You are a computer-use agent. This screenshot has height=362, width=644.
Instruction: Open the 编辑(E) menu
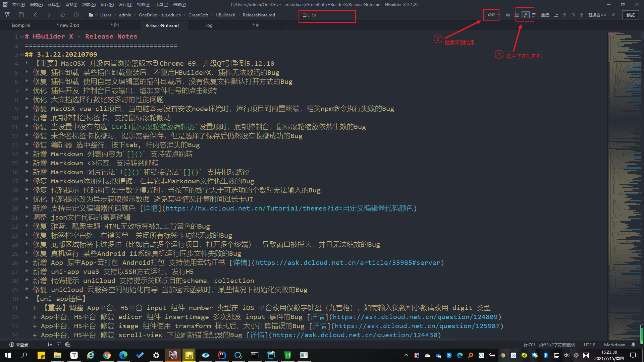point(36,5)
